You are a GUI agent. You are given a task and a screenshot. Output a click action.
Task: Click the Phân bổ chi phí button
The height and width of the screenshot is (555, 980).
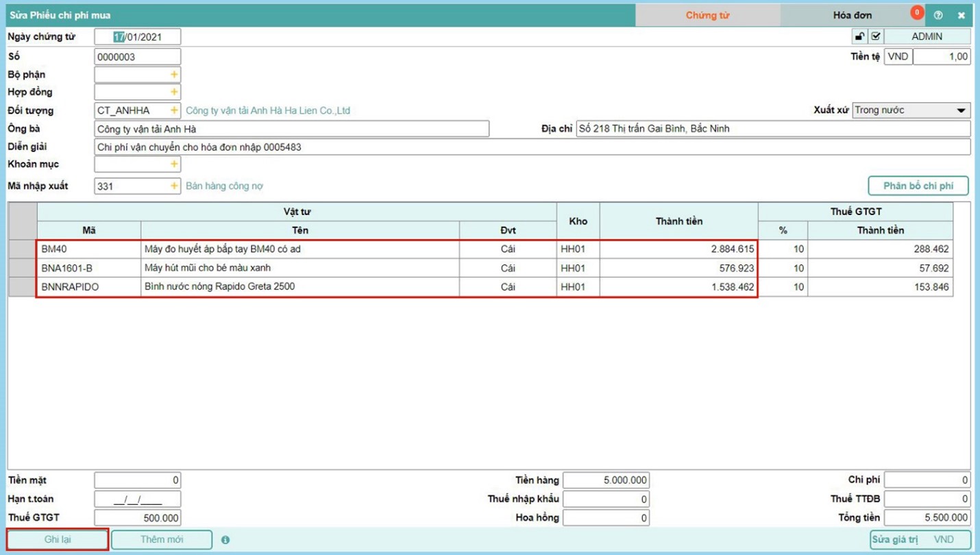point(918,186)
